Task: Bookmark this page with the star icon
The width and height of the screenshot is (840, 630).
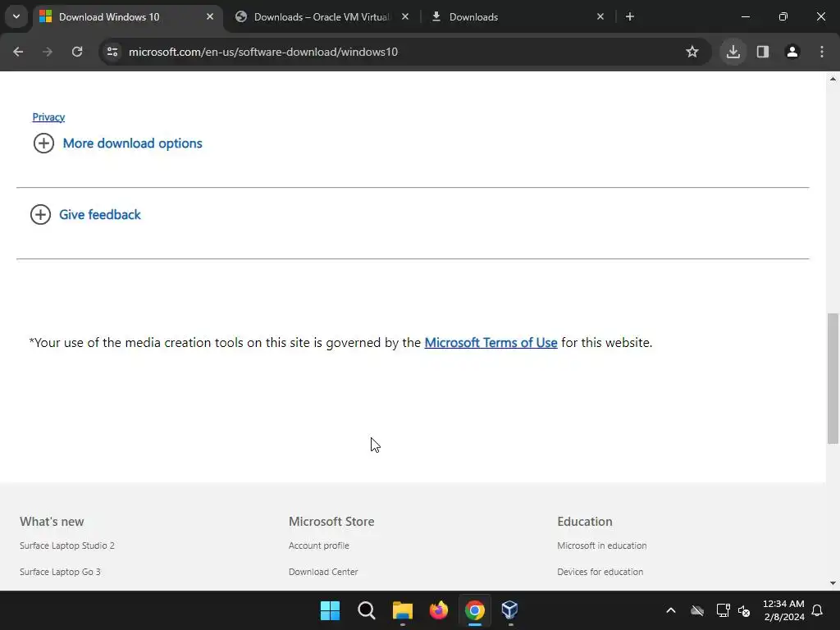Action: (692, 52)
